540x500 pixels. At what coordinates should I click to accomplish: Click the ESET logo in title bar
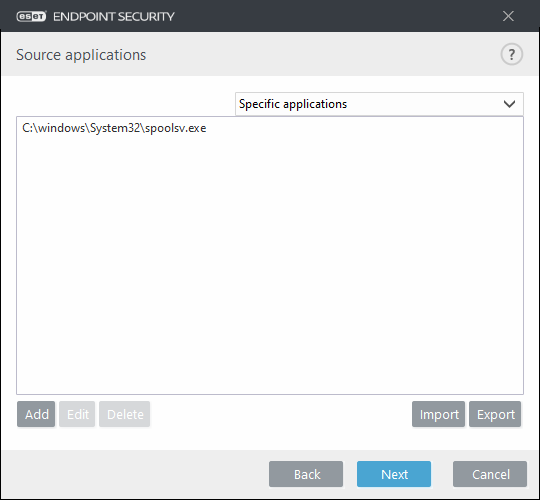[x=31, y=17]
